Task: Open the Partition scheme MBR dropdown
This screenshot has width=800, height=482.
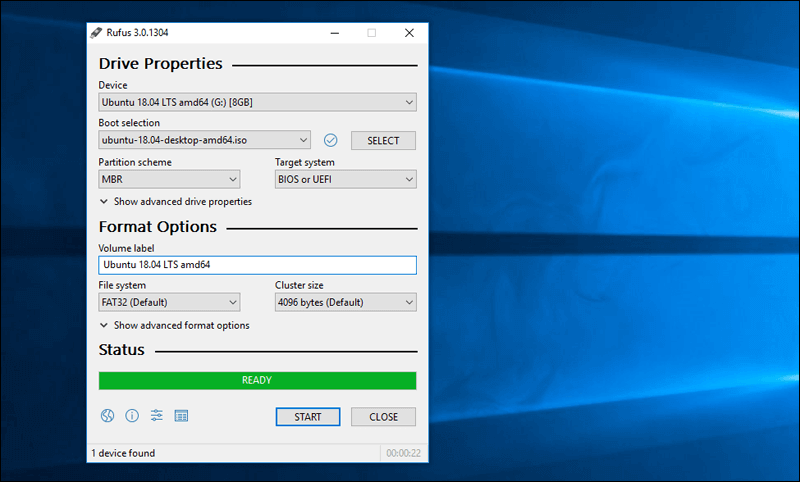Action: (x=169, y=179)
